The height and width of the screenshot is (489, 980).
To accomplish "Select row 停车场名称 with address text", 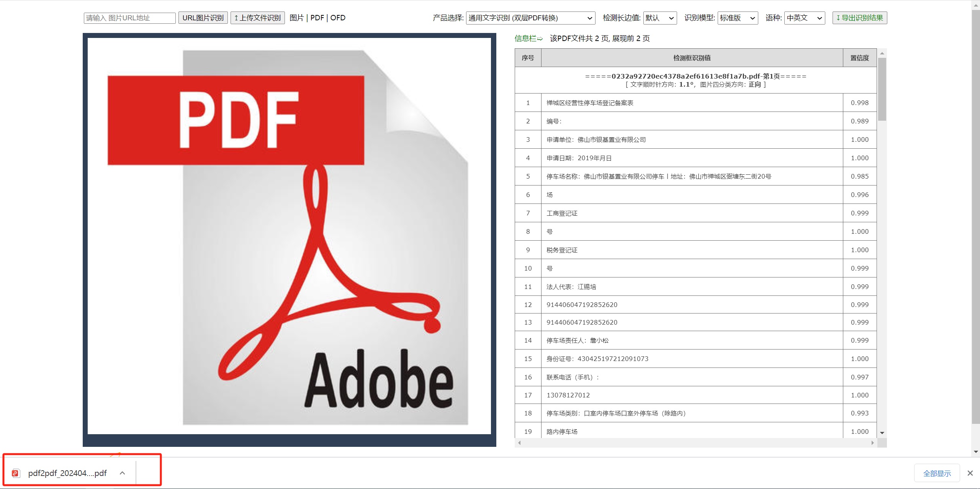I will (x=695, y=176).
